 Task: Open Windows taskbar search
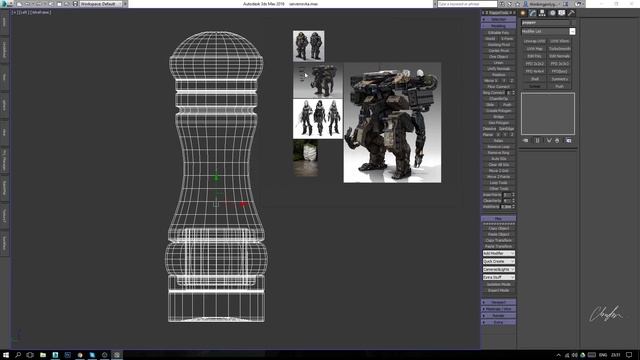[x=18, y=355]
